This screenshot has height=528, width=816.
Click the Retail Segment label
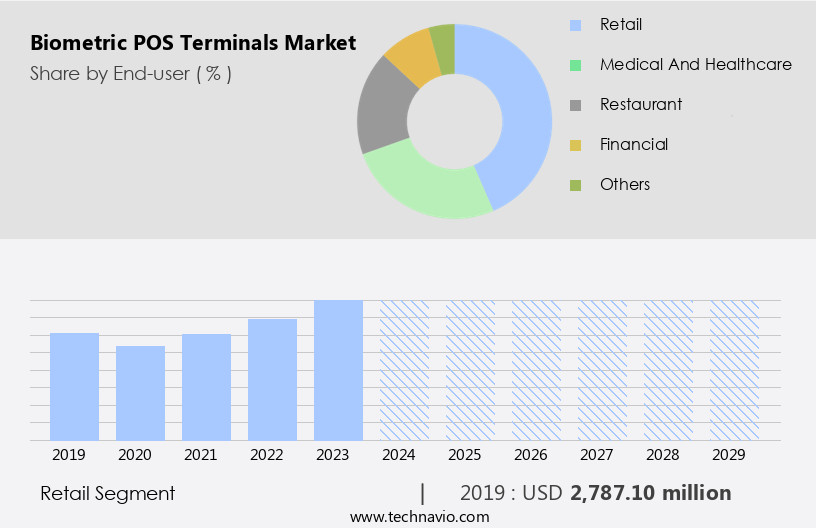(107, 493)
